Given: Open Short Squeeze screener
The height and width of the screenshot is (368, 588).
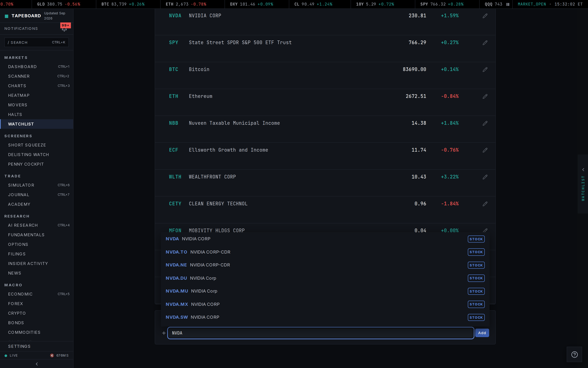Looking at the screenshot, I should (x=37, y=145).
